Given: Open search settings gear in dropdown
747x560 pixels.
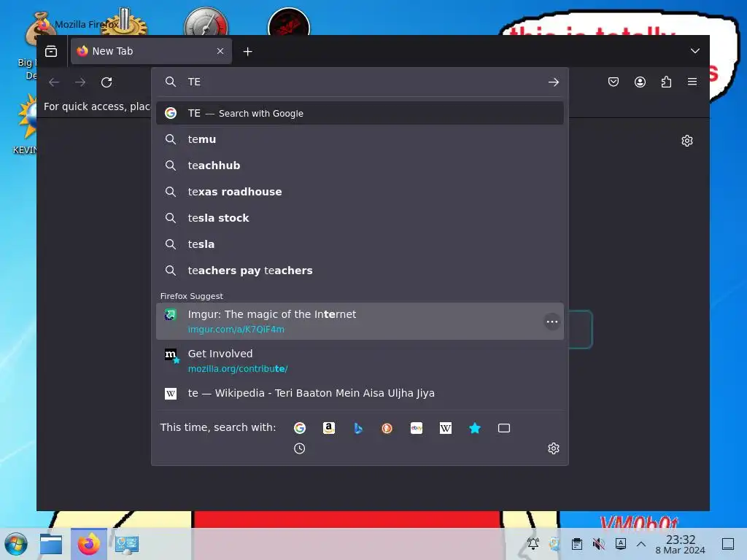Looking at the screenshot, I should coord(554,448).
